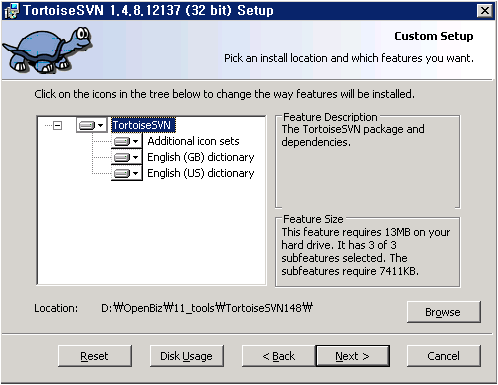Select the English (US) dictionary feature
This screenshot has height=385, width=498.
(x=201, y=173)
